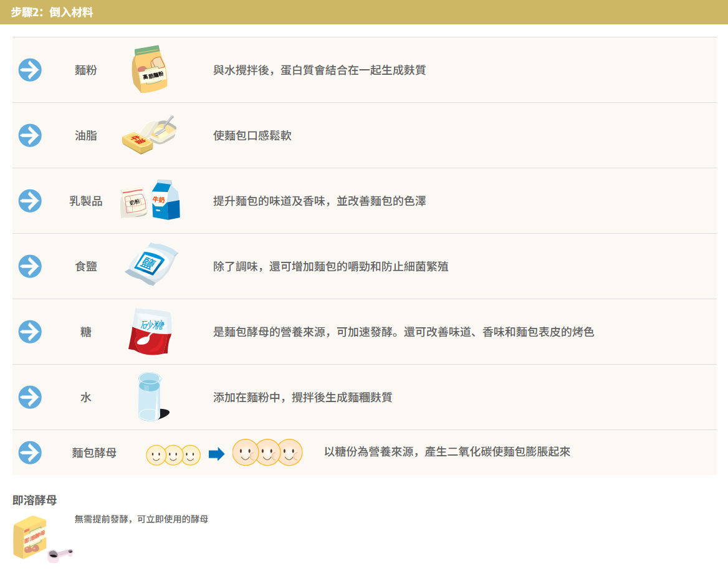
Task: Click the small blue arrow between yeast faces
Action: (x=216, y=454)
